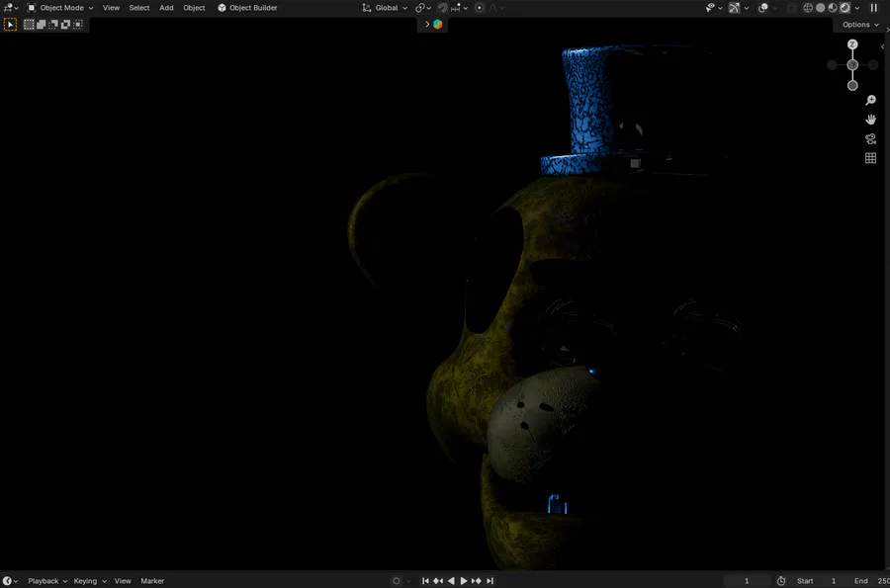Open the Global transform orientation dropdown

[x=385, y=7]
